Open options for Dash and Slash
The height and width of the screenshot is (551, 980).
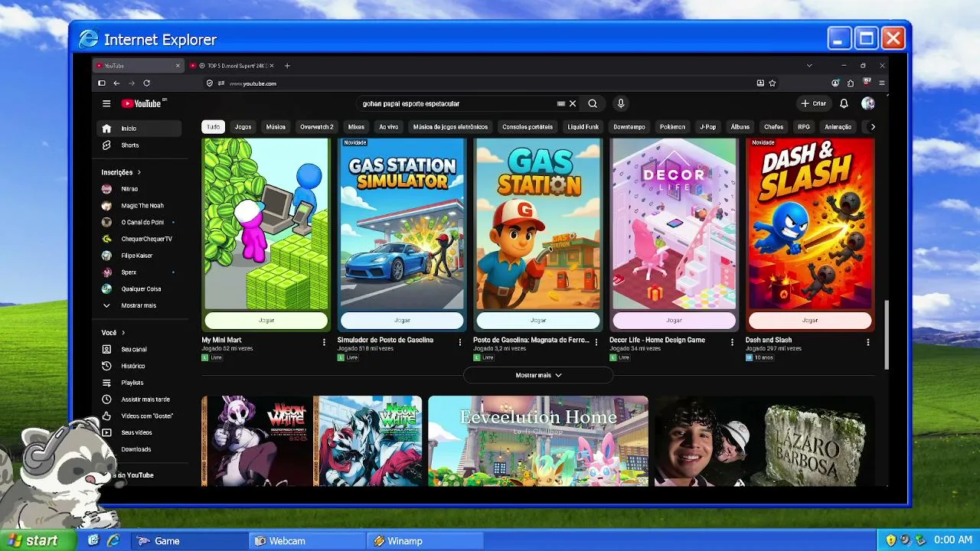(x=867, y=342)
